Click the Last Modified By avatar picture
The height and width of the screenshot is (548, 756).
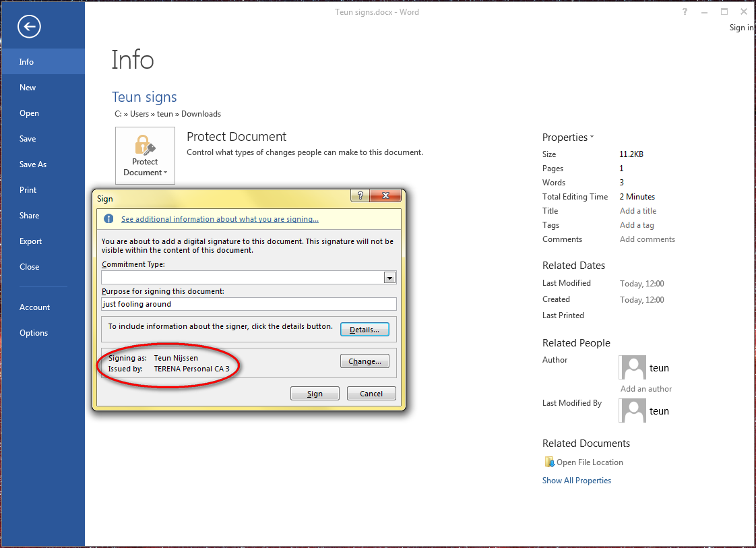pos(633,410)
